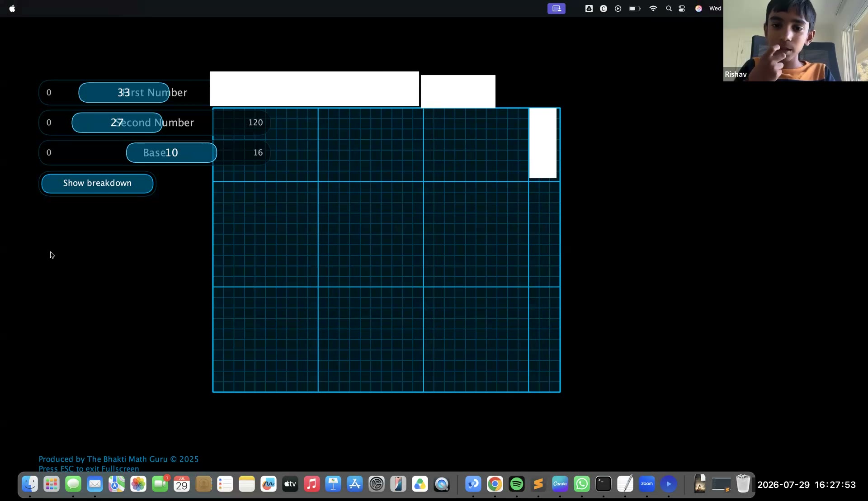This screenshot has width=868, height=501.
Task: Launch Finder from the Dock
Action: click(30, 484)
